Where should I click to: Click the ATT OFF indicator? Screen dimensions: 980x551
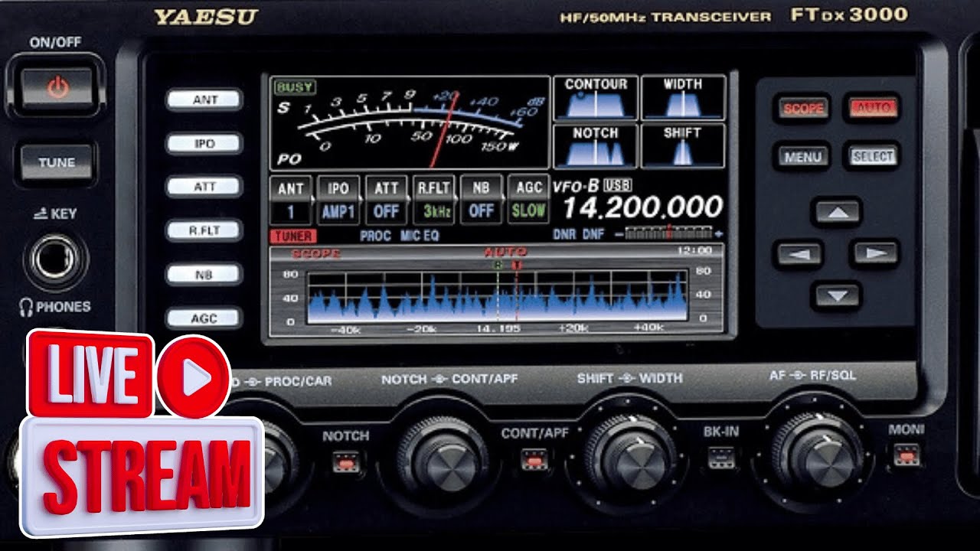[386, 201]
